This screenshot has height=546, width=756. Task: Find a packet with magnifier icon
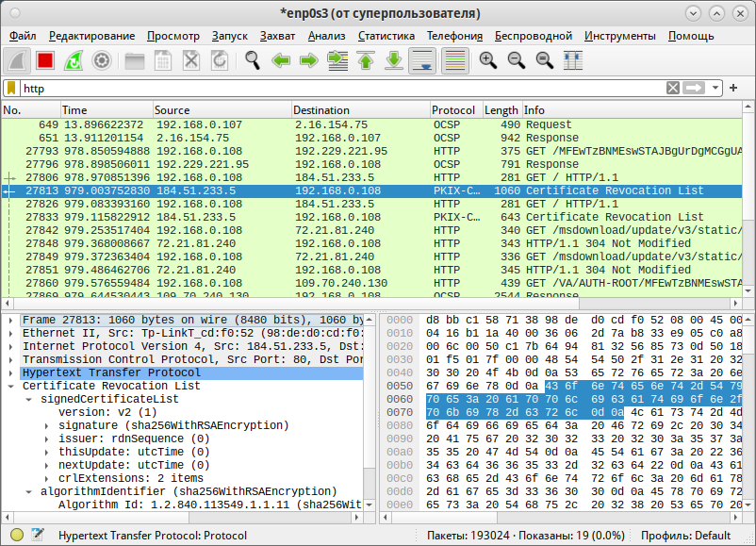(253, 60)
